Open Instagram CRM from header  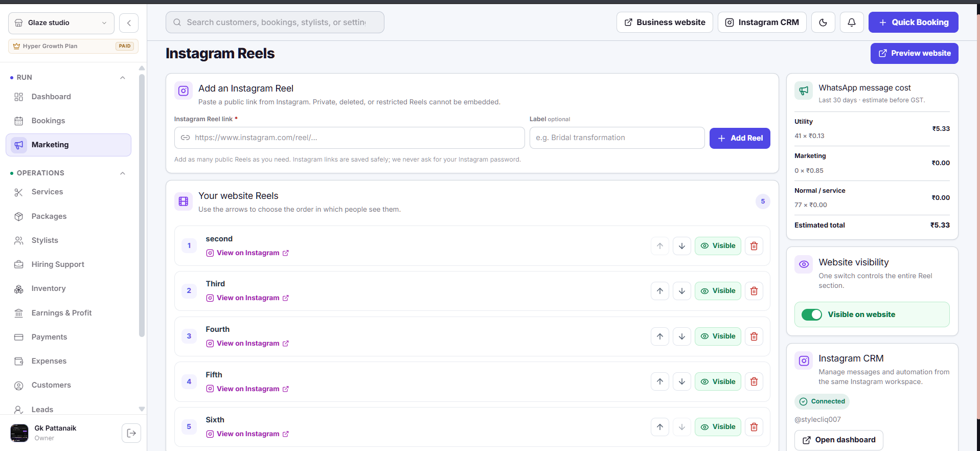(x=762, y=22)
